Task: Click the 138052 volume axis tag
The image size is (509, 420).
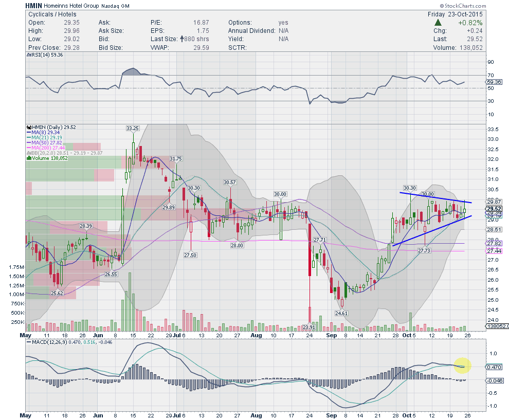Action: click(x=497, y=326)
